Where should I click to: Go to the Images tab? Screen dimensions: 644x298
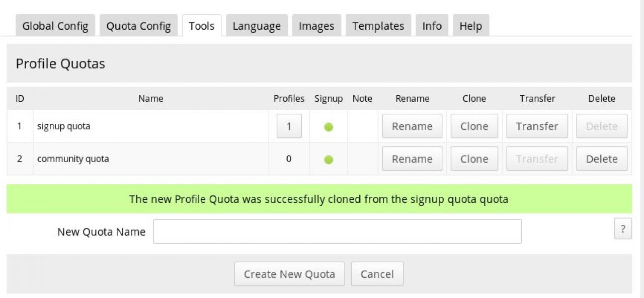click(316, 26)
